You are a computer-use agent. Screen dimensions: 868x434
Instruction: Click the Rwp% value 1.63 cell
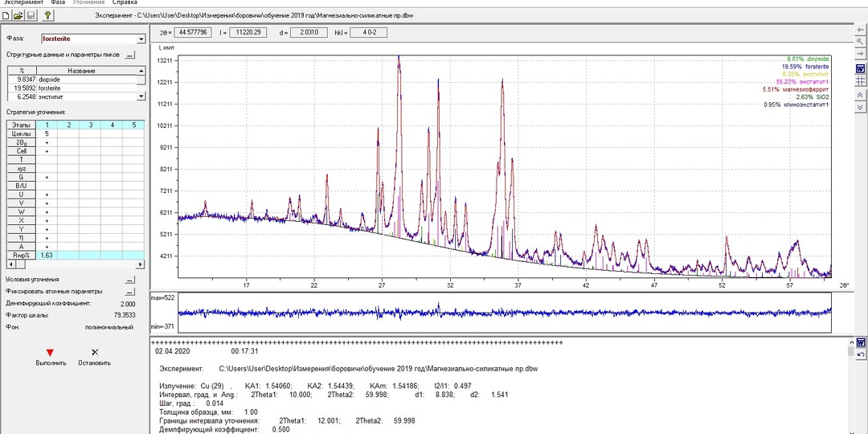pyautogui.click(x=47, y=256)
